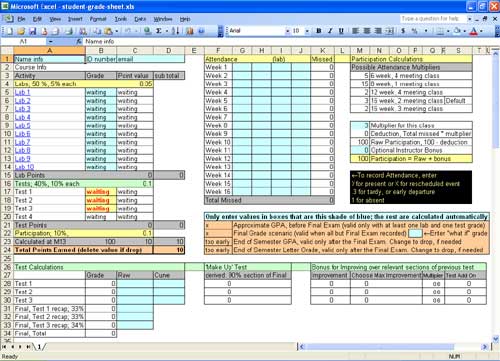Open the Borders dropdown arrow
Screen dimensions: 500x361
(448, 31)
